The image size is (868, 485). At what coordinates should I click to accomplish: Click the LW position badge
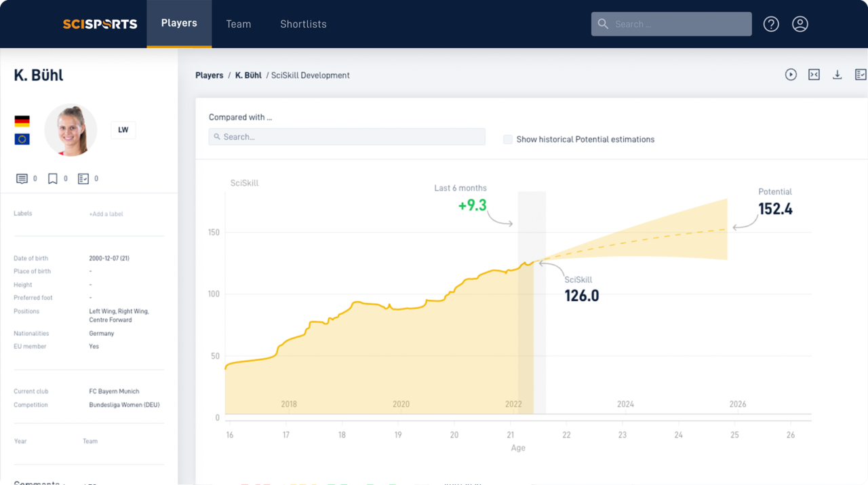(123, 130)
